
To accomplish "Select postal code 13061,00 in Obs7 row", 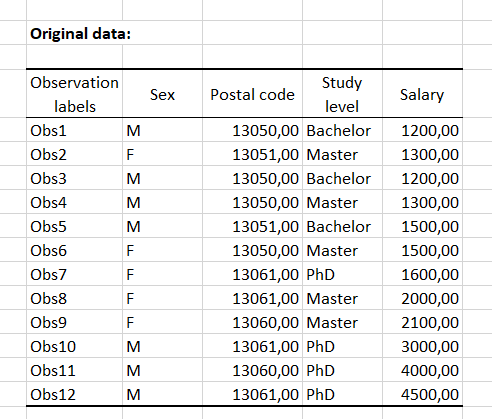I will (x=252, y=274).
